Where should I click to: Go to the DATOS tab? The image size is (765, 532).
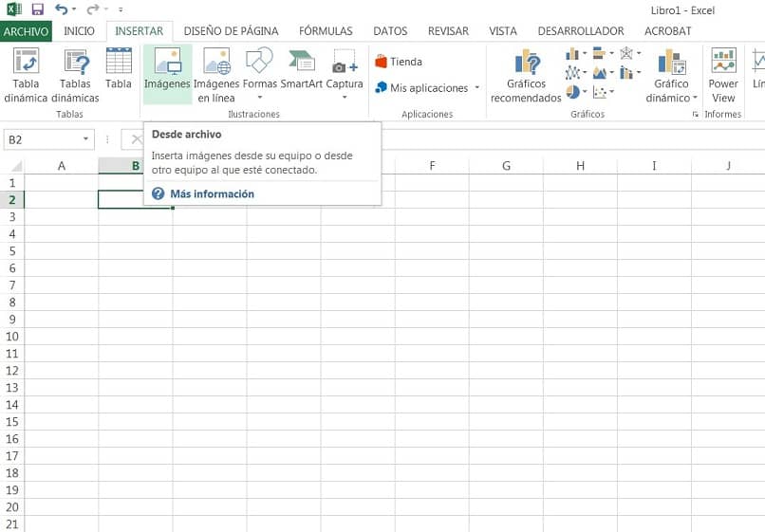click(x=390, y=31)
